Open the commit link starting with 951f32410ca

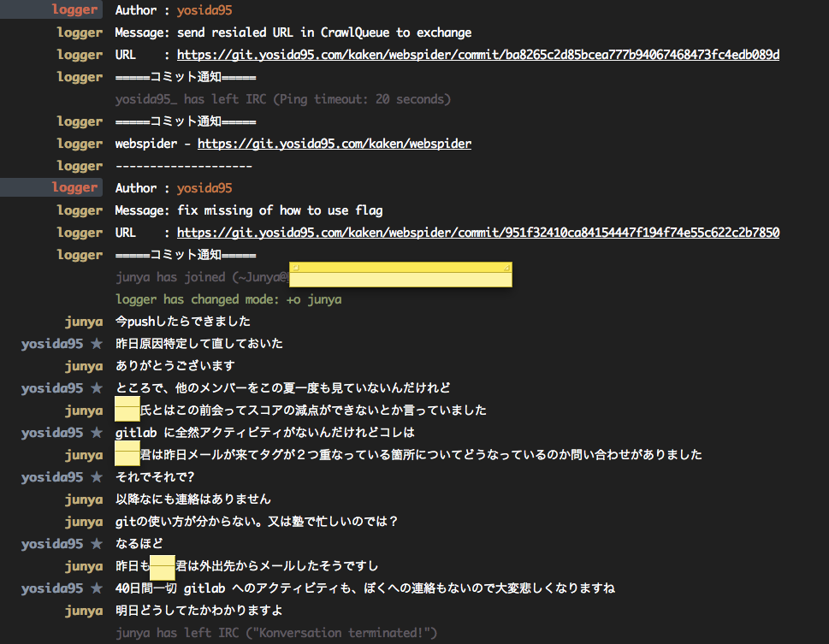[477, 233]
